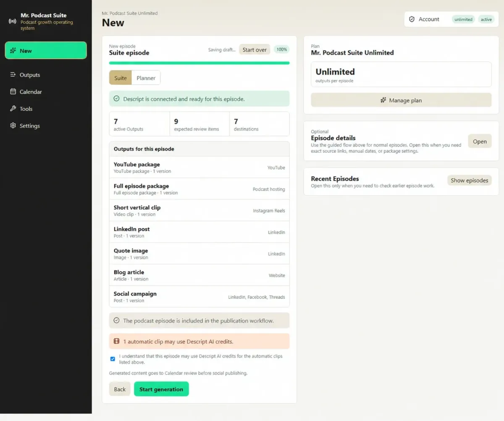
Task: Select the Short vertical clip row
Action: click(199, 210)
